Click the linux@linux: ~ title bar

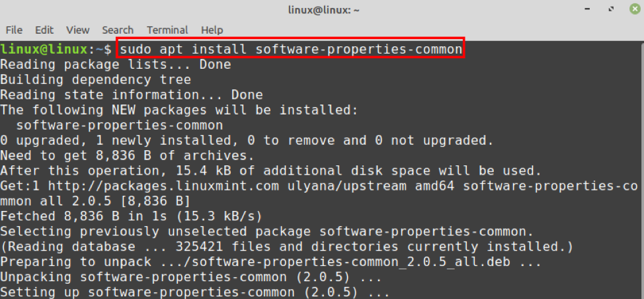pos(321,10)
